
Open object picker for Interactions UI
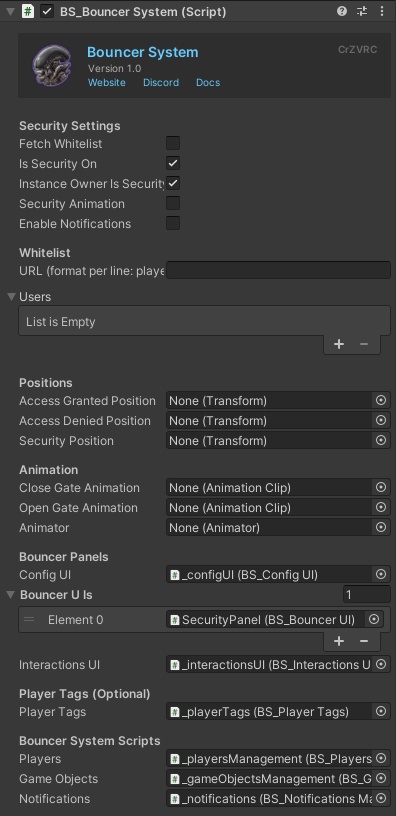point(381,664)
